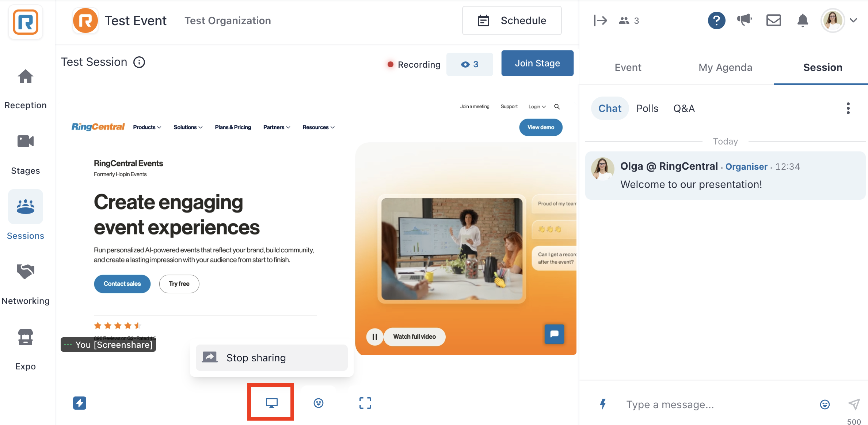Enter fullscreen mode for the stage
This screenshot has width=868, height=425.
365,403
